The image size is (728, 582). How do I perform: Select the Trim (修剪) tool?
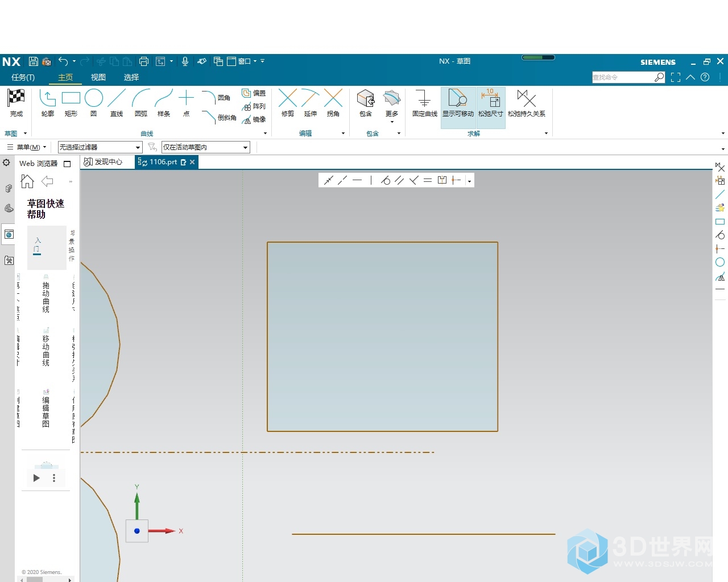(x=288, y=103)
